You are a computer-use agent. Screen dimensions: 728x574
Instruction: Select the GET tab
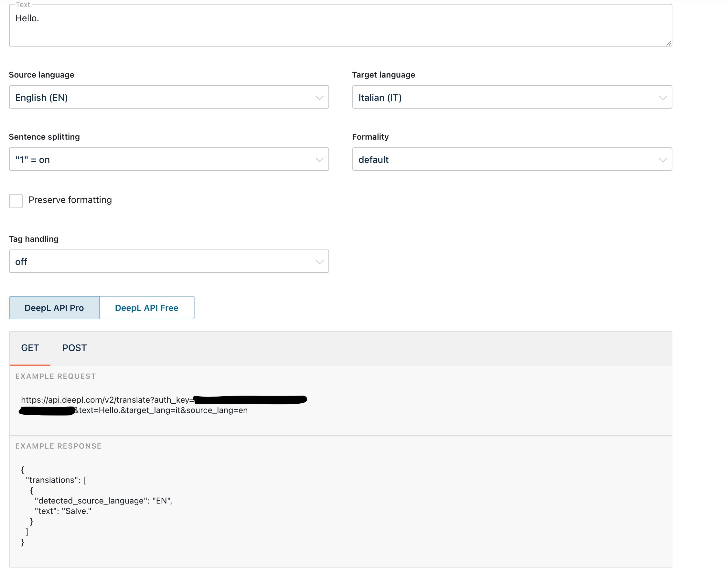[x=30, y=348]
